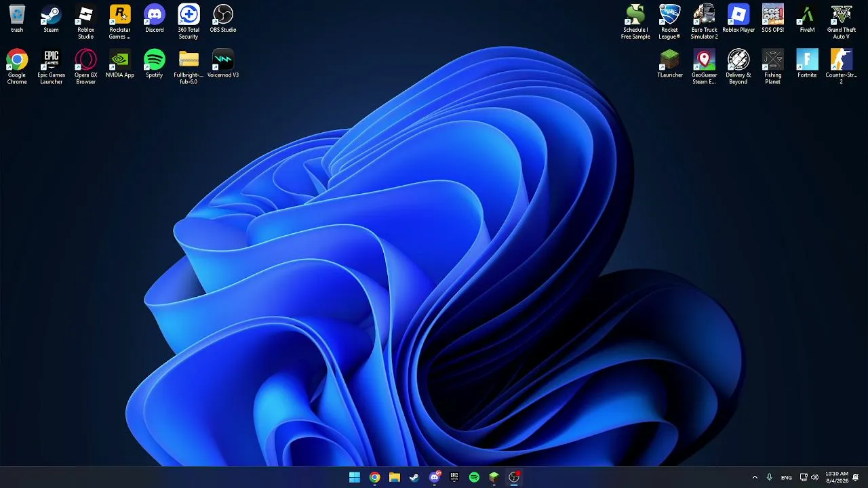Screen dimensions: 868x488
Task: Select the Opera GX Browser desktop icon
Action: coord(85,67)
